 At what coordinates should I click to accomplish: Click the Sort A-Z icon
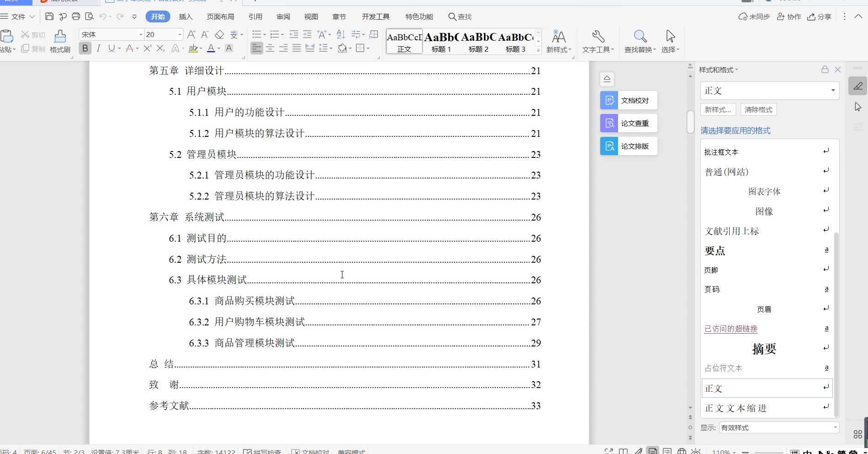coord(341,34)
